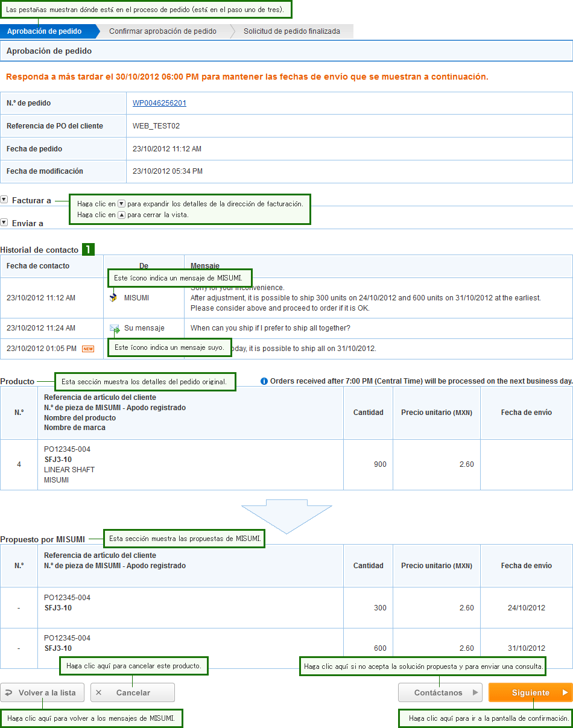573x728 pixels.
Task: Click the customer PO reference WEB_TEST02
Action: [156, 126]
